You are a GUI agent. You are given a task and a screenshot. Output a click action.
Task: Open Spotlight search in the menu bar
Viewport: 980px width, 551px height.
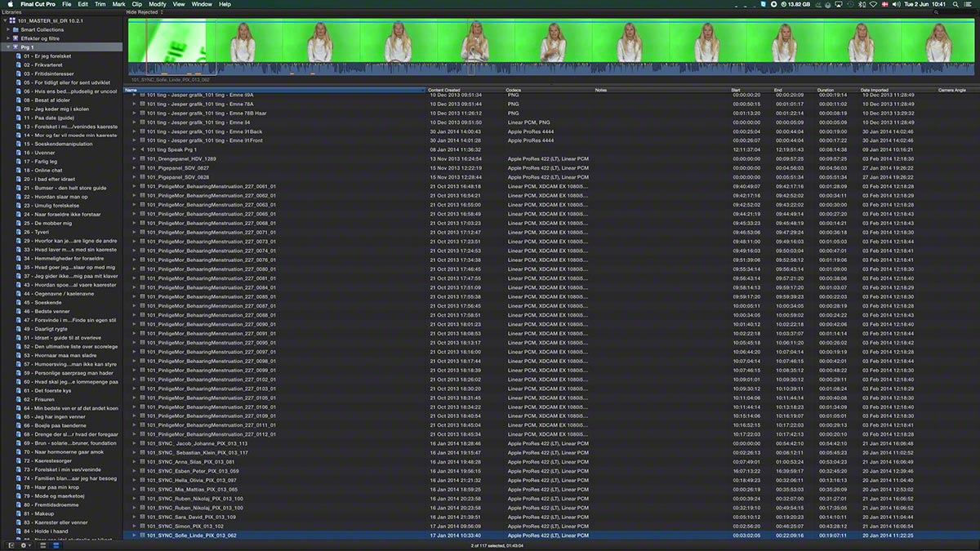pyautogui.click(x=957, y=4)
